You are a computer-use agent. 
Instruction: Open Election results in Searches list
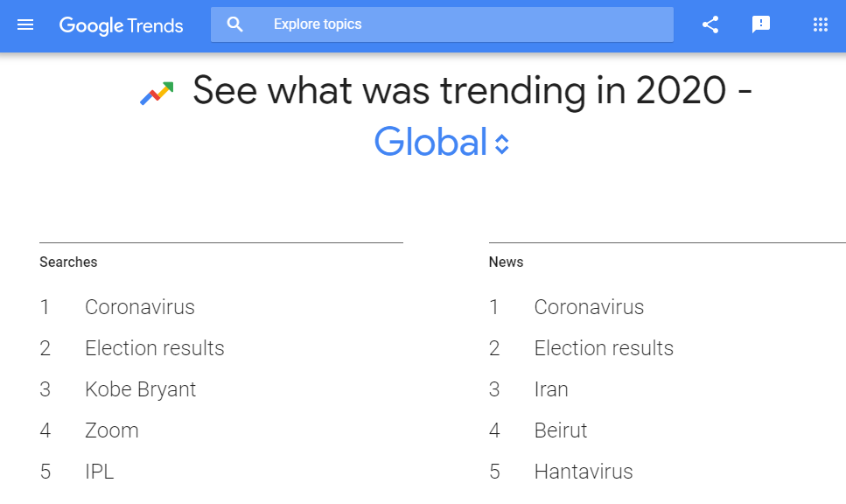(154, 348)
